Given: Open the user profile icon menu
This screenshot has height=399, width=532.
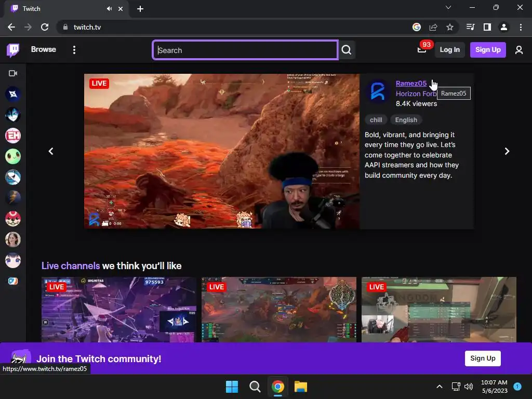Looking at the screenshot, I should click(x=519, y=50).
